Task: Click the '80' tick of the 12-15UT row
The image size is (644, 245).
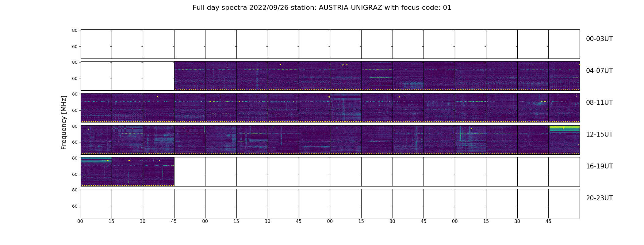Action: tap(75, 126)
